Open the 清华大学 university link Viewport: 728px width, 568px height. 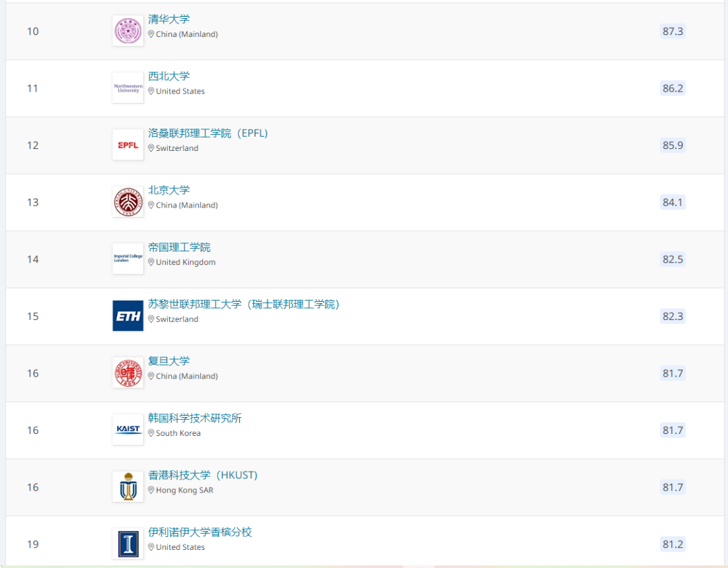coord(169,20)
